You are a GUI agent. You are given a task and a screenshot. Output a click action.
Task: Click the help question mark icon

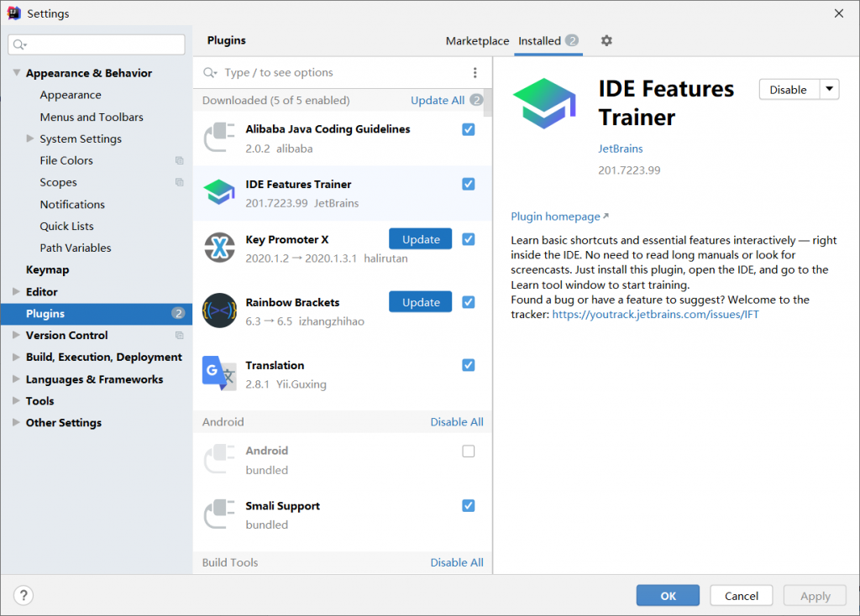pyautogui.click(x=24, y=596)
